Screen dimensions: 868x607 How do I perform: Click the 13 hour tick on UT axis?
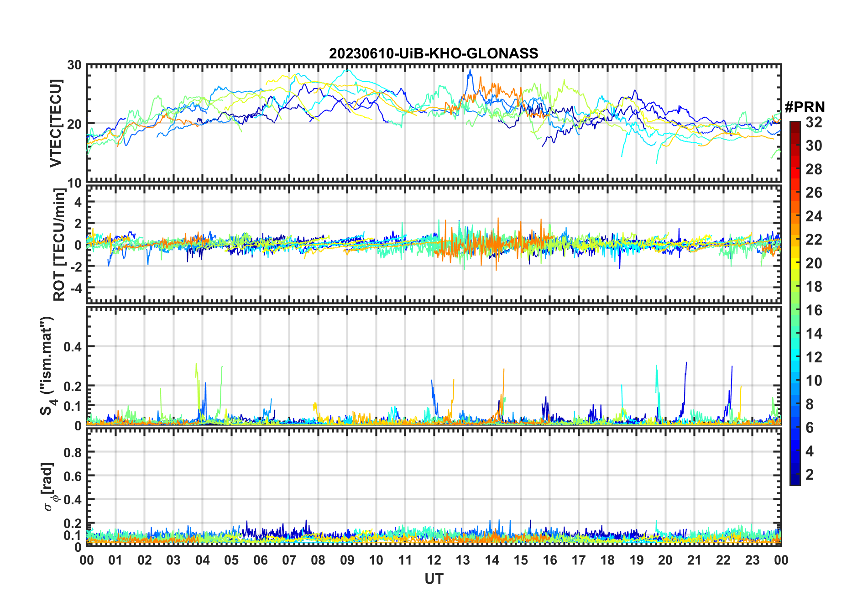(x=463, y=560)
